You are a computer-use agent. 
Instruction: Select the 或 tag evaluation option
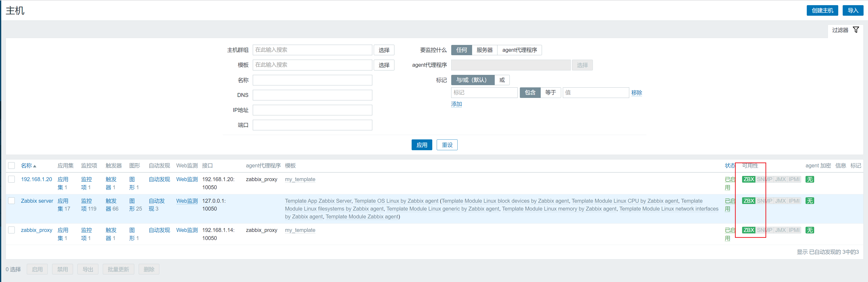pyautogui.click(x=502, y=80)
